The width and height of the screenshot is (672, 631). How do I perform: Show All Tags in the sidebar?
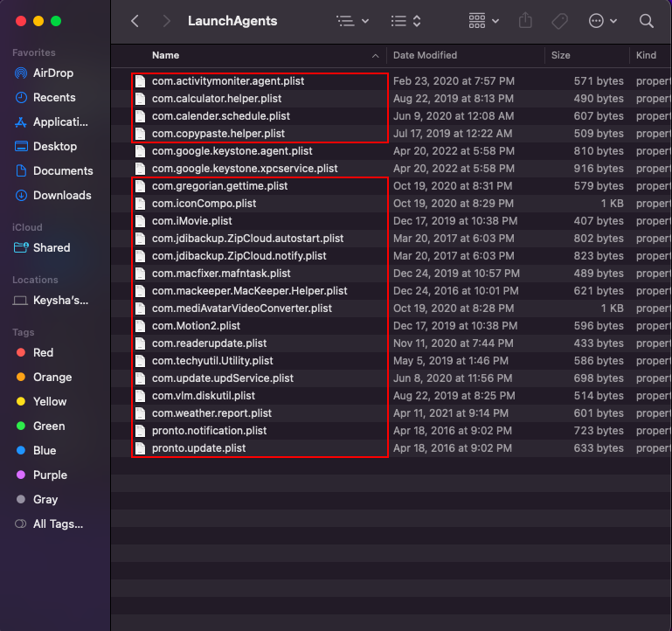click(x=57, y=524)
